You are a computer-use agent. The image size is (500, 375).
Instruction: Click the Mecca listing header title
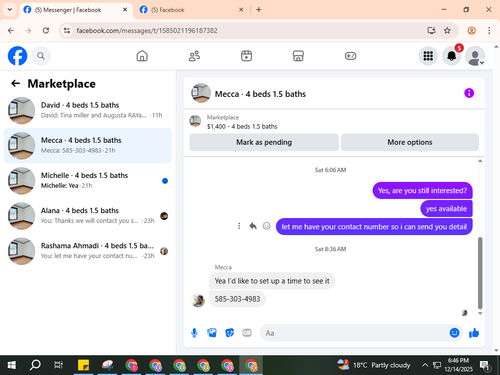pyautogui.click(x=260, y=94)
